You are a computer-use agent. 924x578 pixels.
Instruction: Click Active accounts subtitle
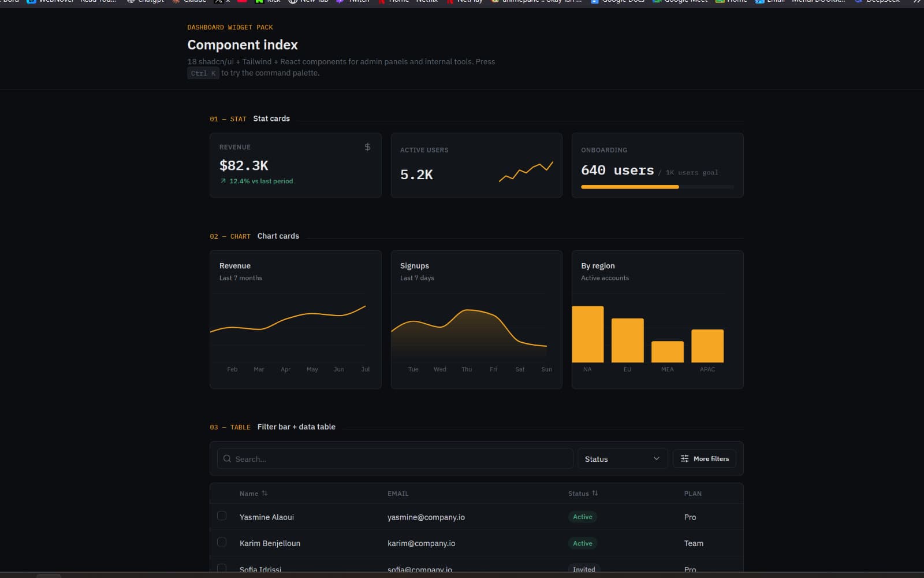(x=605, y=278)
